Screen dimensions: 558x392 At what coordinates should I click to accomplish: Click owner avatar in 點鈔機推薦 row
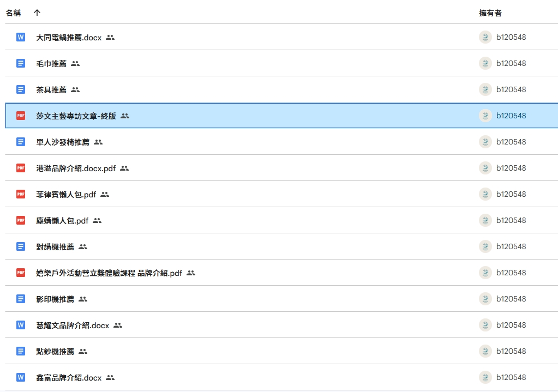(485, 352)
